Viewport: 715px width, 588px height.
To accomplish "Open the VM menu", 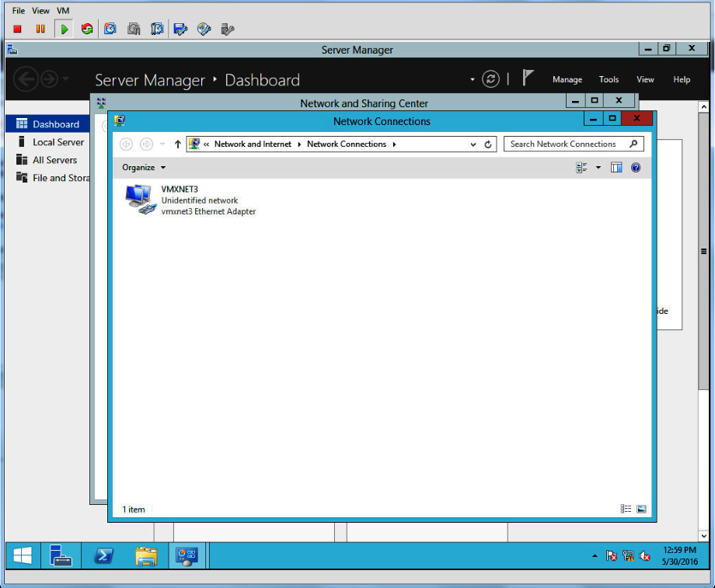I will click(x=63, y=11).
